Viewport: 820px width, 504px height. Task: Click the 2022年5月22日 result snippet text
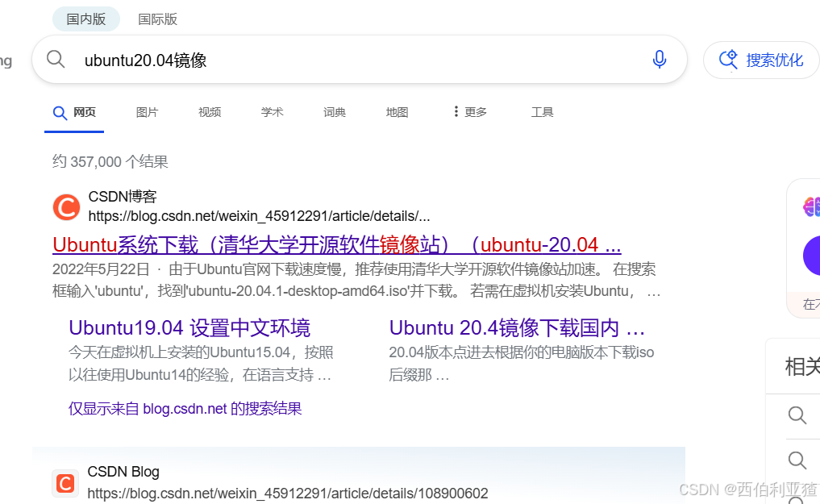[x=356, y=281]
